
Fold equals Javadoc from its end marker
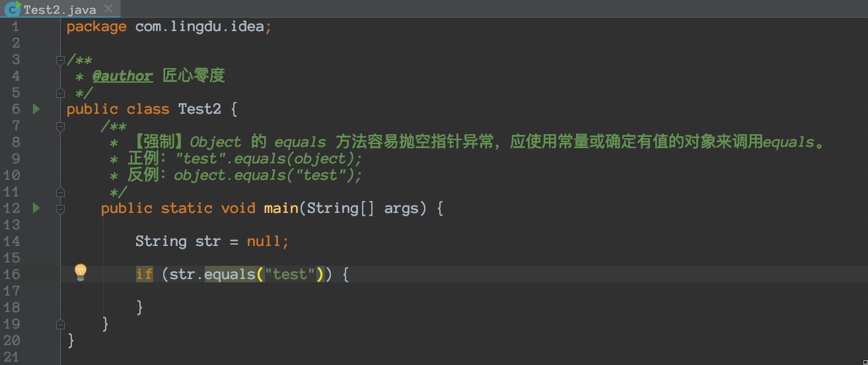tap(61, 192)
